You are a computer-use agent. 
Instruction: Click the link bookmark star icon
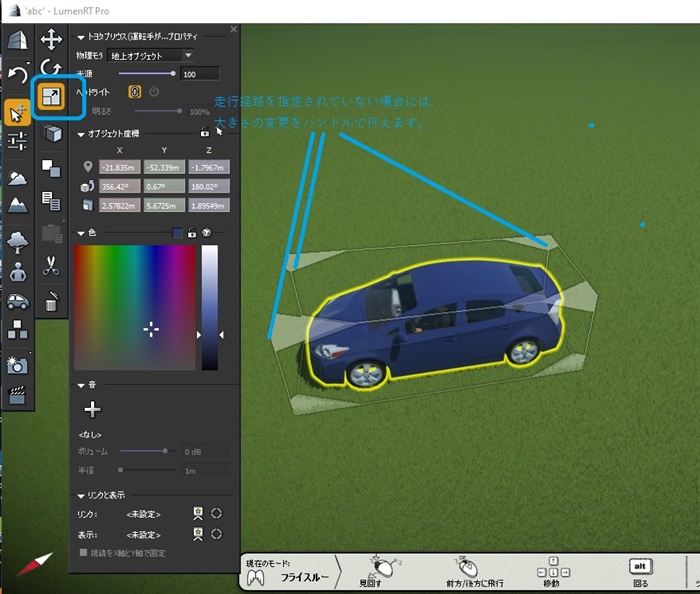198,513
